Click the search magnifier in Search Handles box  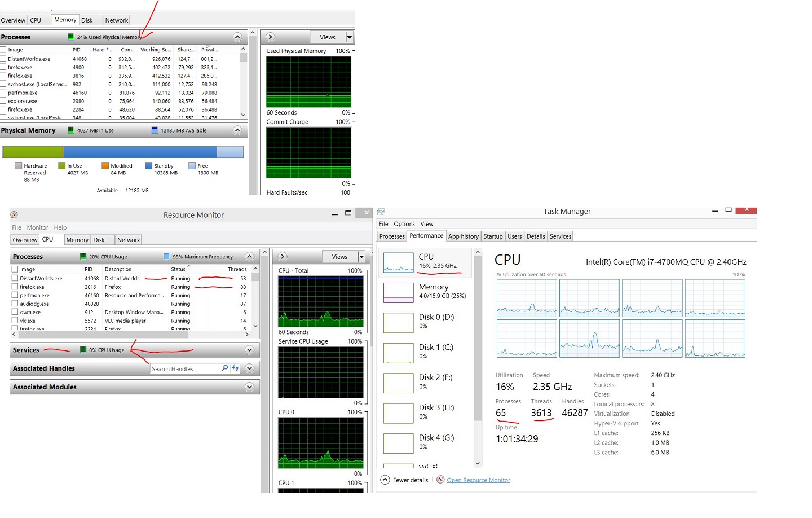(x=225, y=368)
